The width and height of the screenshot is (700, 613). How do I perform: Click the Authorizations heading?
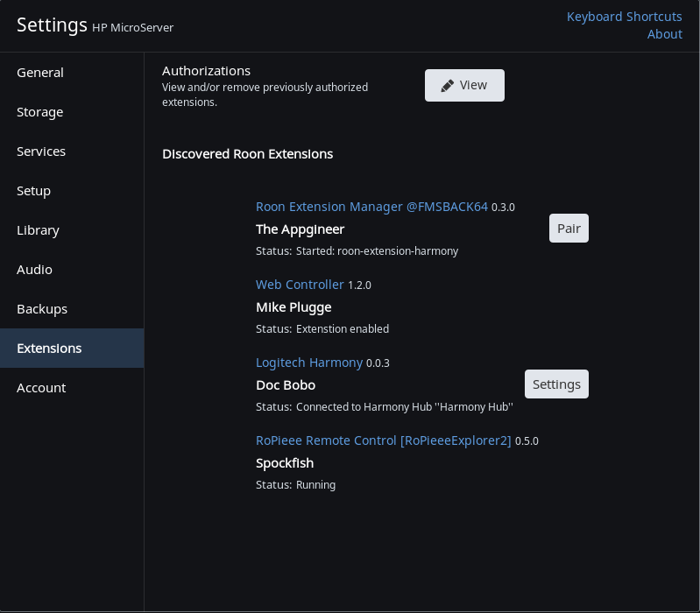206,71
